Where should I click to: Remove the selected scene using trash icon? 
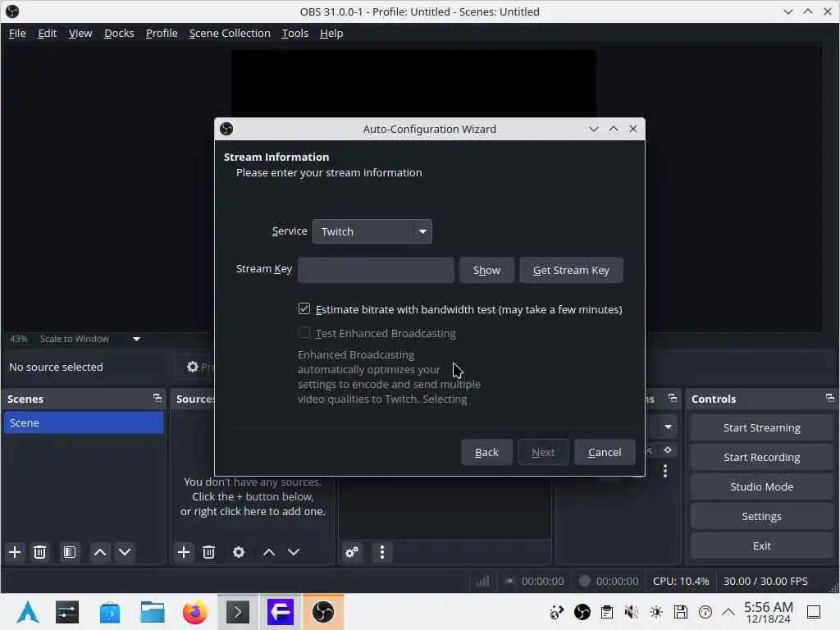39,552
